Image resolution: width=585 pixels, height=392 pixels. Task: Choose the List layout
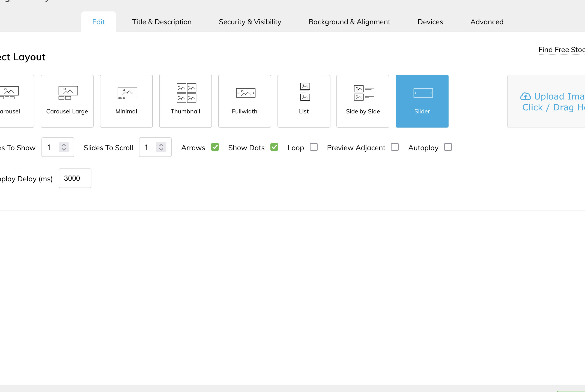(304, 101)
